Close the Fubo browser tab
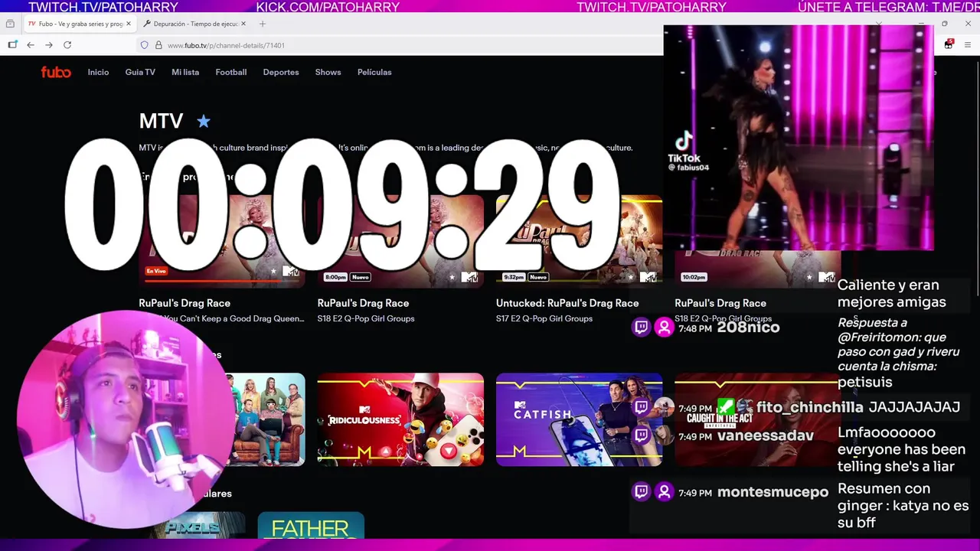The width and height of the screenshot is (980, 551). pyautogui.click(x=129, y=24)
